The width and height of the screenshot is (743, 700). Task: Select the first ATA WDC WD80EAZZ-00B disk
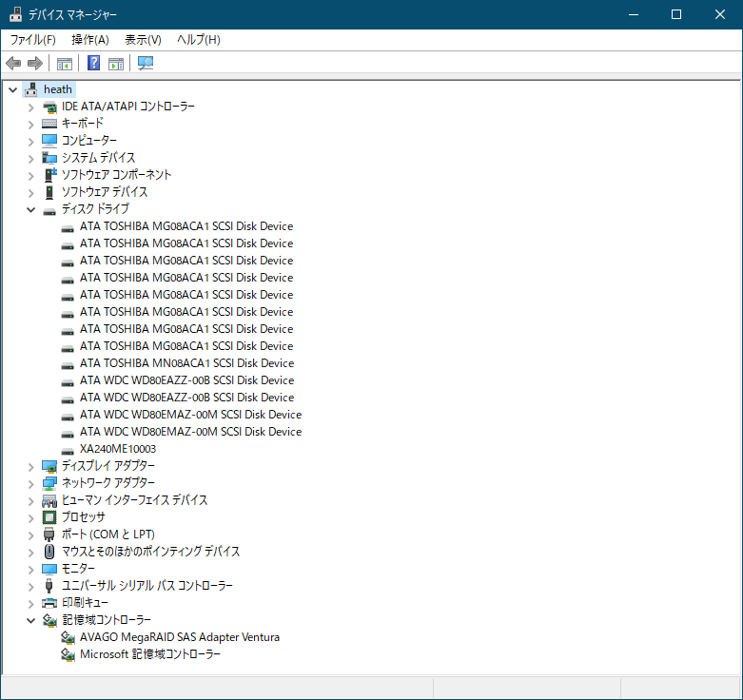[187, 380]
